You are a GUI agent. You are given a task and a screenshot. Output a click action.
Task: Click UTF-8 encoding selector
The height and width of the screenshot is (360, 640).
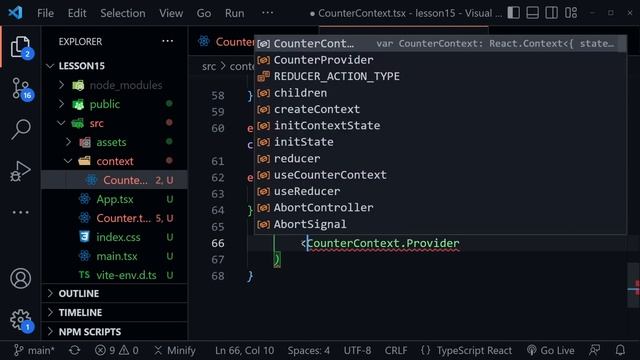pyautogui.click(x=357, y=350)
